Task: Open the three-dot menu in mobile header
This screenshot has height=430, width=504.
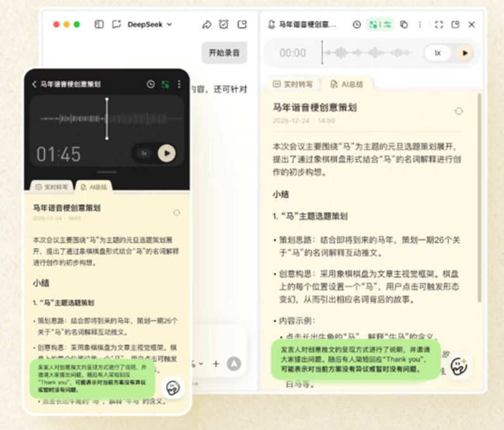Action: coord(179,84)
